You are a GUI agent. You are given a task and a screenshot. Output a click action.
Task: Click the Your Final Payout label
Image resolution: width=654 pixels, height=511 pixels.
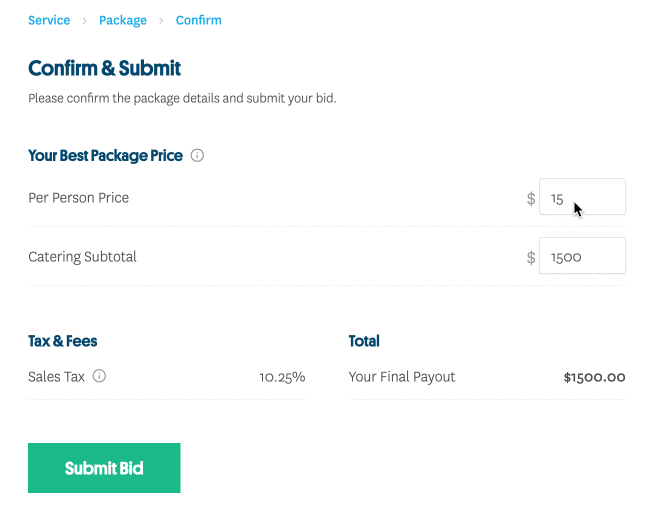[x=402, y=377]
